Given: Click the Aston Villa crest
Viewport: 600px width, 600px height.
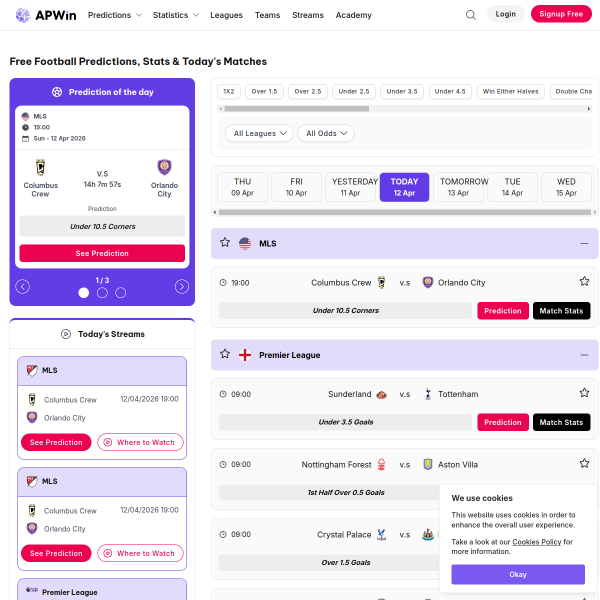Looking at the screenshot, I should 428,465.
